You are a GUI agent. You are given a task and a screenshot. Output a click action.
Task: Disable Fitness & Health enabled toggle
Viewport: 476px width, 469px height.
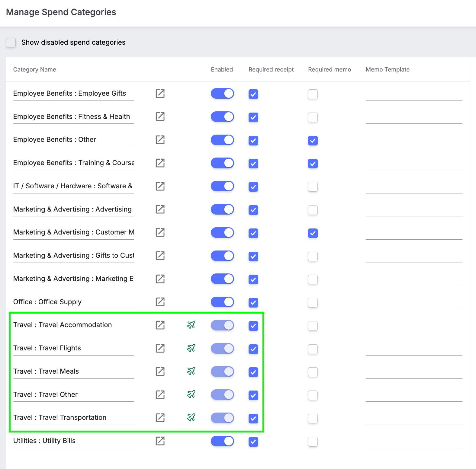(x=222, y=116)
